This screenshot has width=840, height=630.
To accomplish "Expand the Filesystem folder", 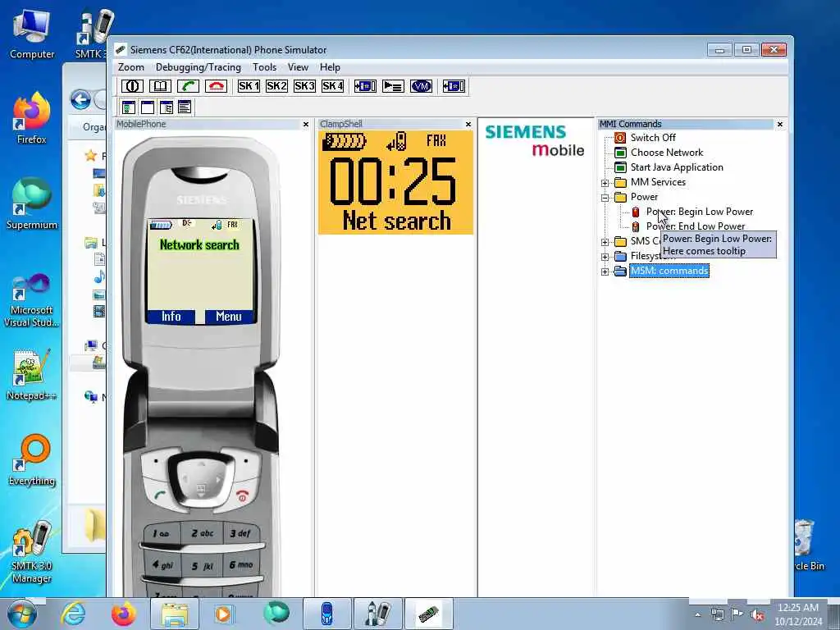I will [605, 257].
